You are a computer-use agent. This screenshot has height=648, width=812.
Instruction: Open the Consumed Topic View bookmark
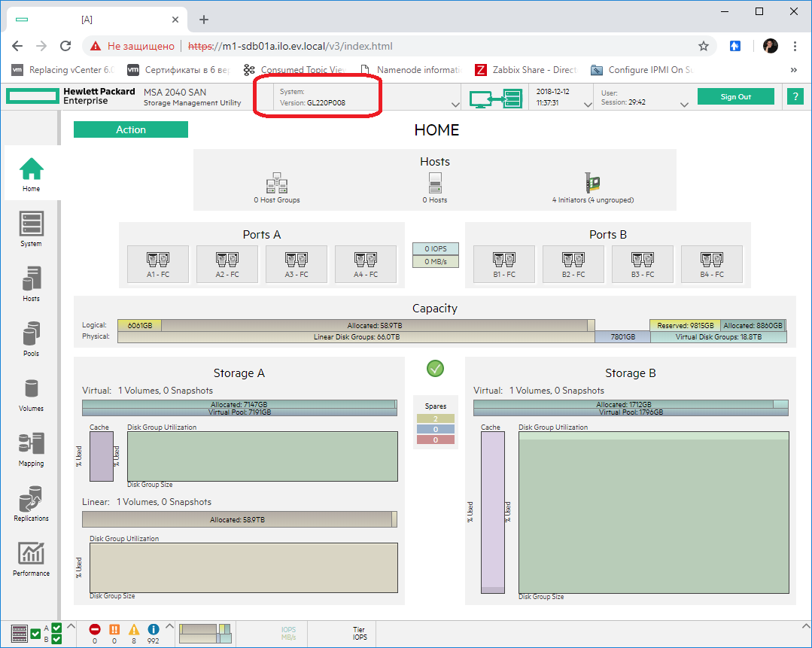click(x=294, y=70)
